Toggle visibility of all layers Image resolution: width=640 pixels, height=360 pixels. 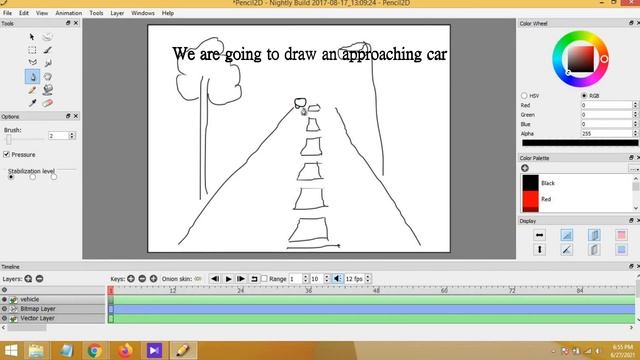[4, 290]
